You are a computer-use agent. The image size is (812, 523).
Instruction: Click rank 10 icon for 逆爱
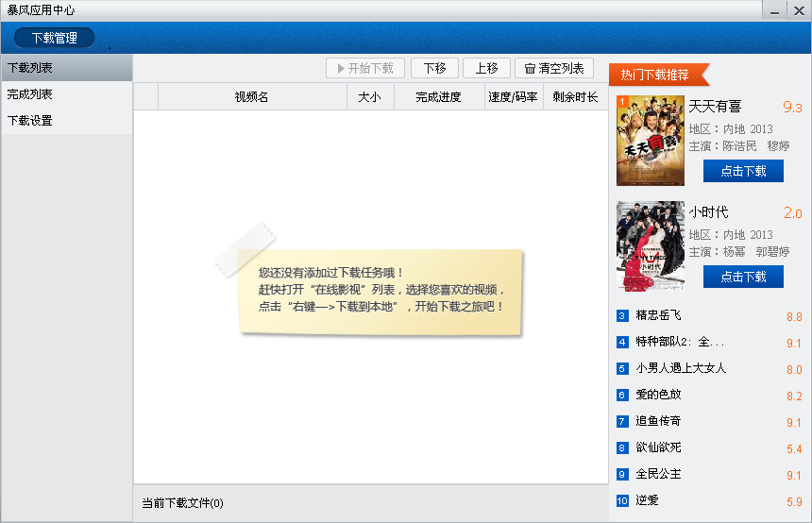tap(622, 500)
